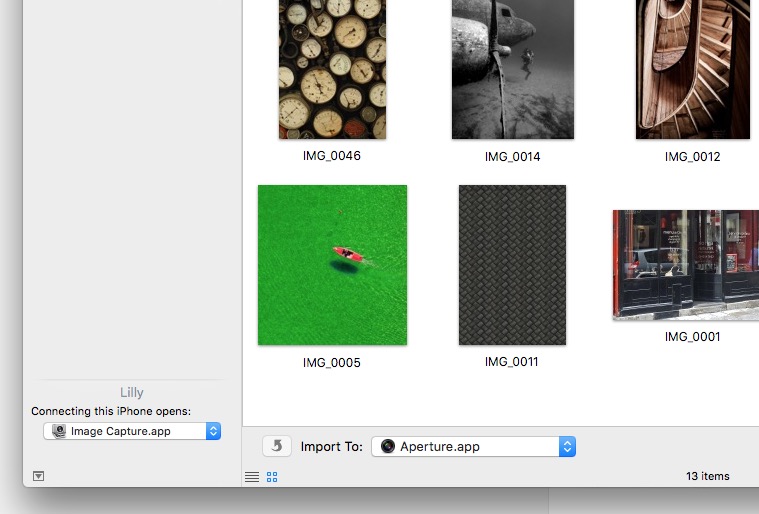Click the IMG_0005 file name

click(332, 363)
